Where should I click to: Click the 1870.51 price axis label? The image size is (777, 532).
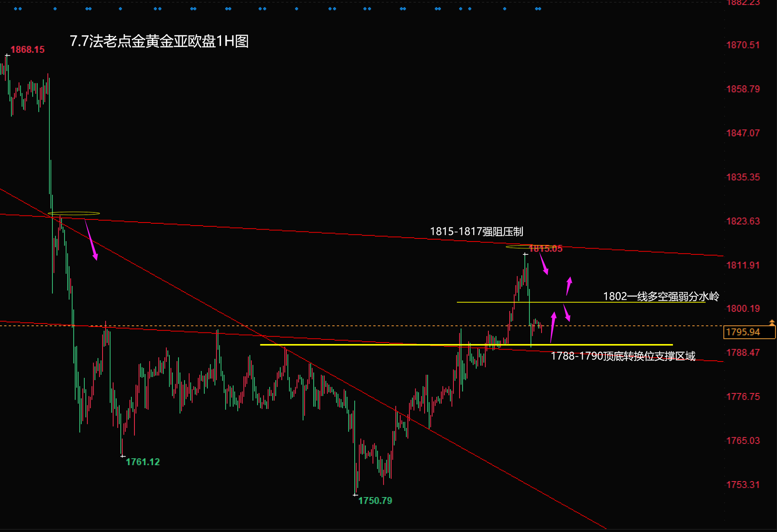(x=742, y=45)
